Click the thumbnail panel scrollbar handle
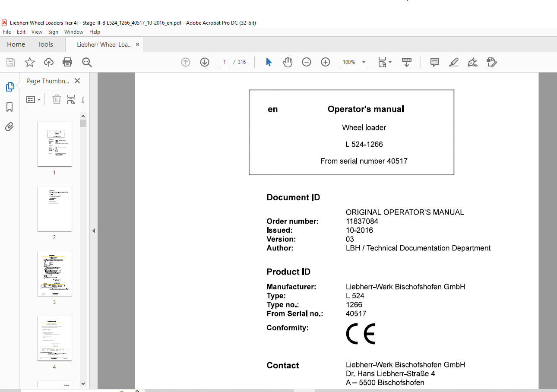This screenshot has width=557, height=392. [x=83, y=123]
